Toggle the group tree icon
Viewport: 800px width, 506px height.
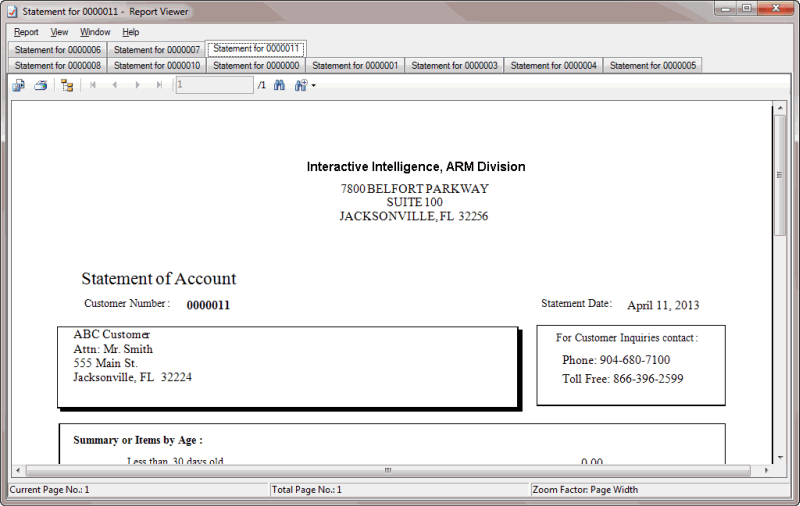click(x=67, y=86)
